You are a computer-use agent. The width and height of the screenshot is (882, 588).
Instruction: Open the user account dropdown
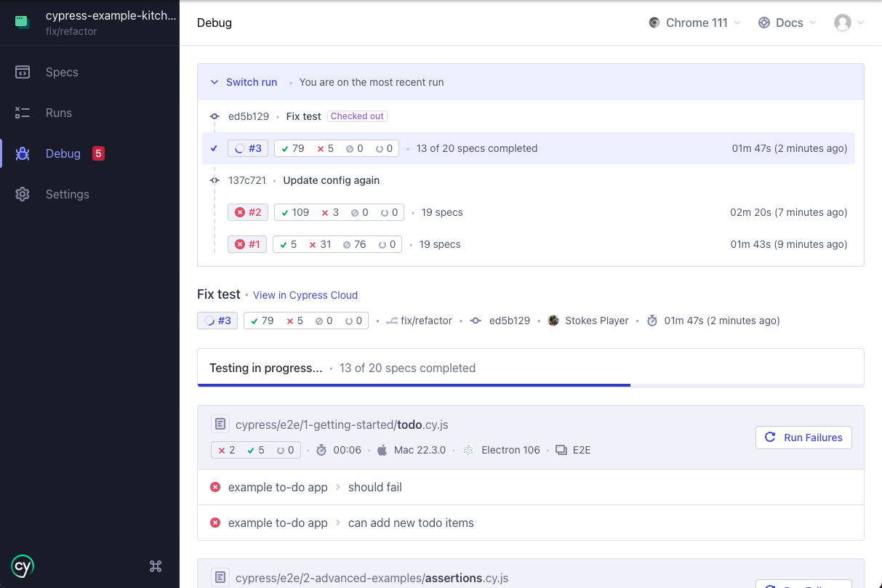tap(849, 23)
